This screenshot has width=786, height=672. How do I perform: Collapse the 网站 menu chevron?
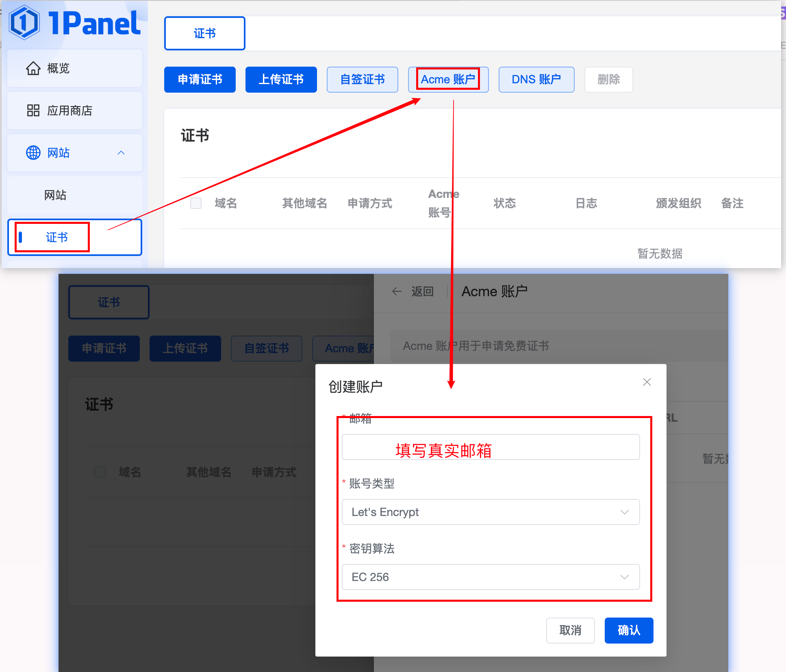121,153
